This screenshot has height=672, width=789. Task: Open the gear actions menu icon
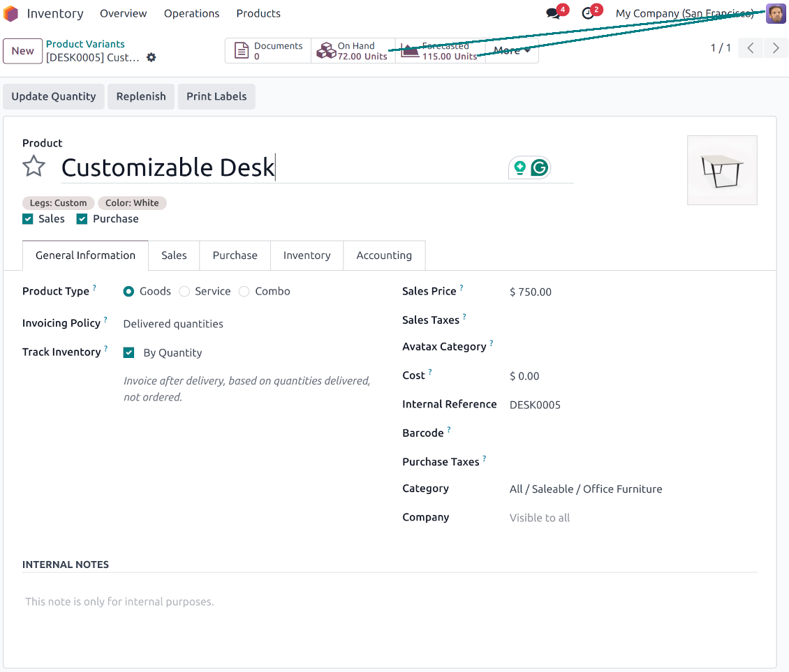click(152, 57)
